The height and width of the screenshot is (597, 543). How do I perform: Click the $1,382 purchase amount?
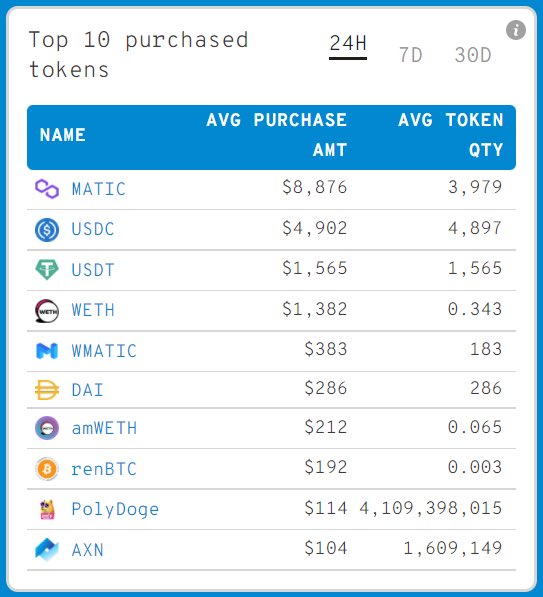(315, 309)
